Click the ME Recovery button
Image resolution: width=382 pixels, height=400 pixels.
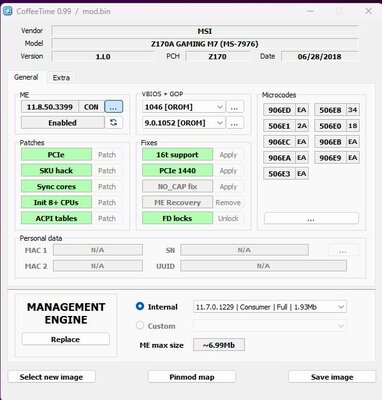pyautogui.click(x=177, y=202)
